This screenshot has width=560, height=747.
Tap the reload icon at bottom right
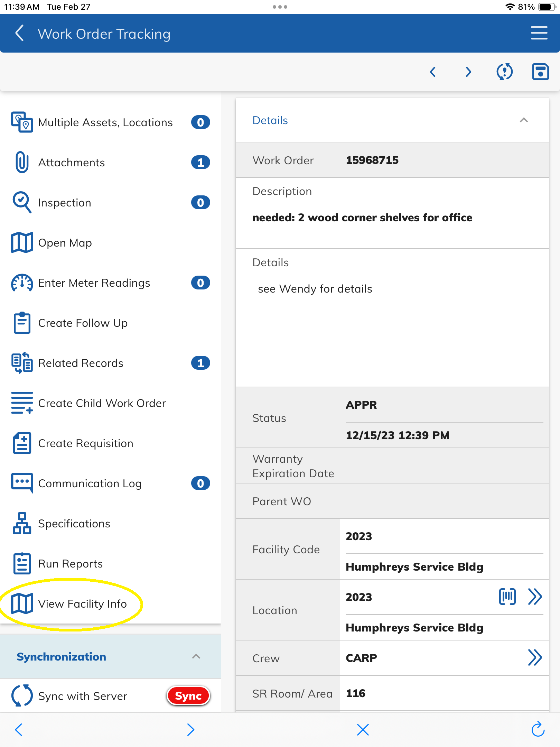(x=538, y=729)
